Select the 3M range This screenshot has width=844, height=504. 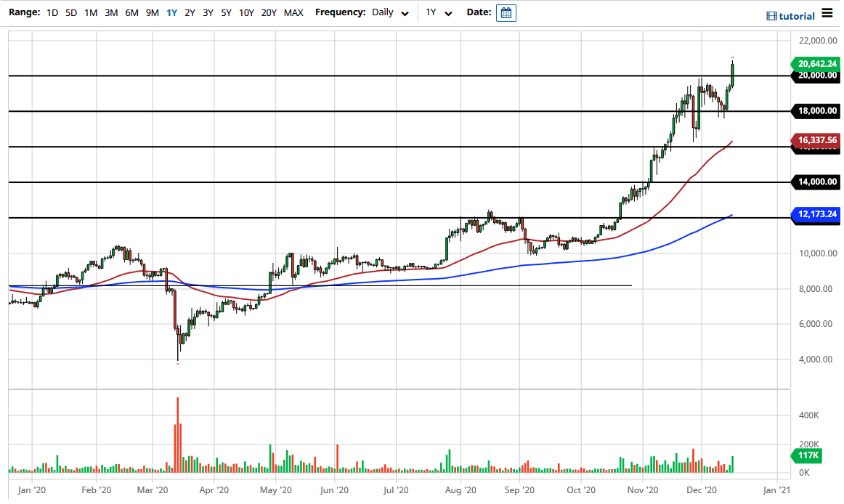[110, 12]
